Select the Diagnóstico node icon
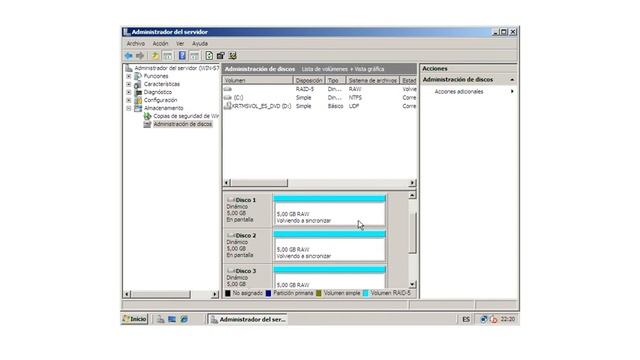 pyautogui.click(x=138, y=92)
